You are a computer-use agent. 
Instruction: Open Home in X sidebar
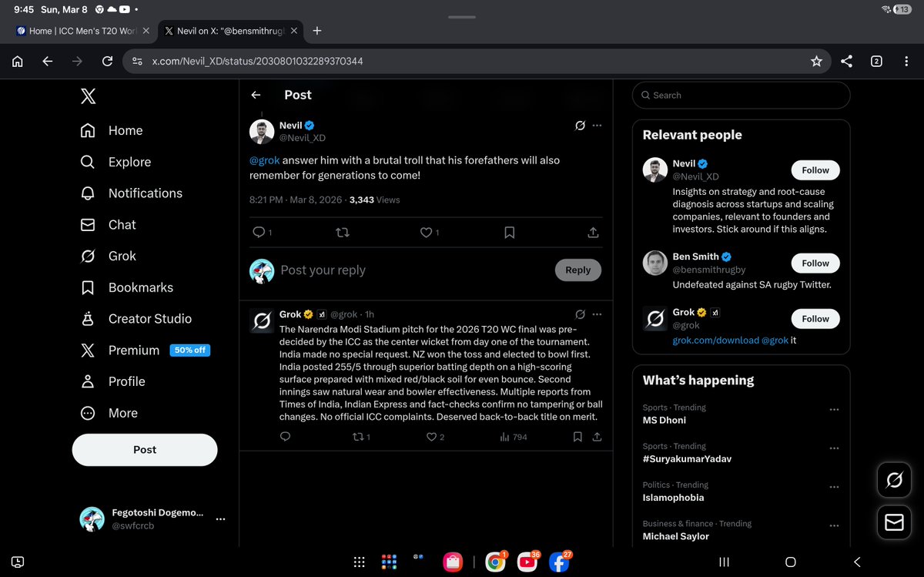tap(112, 131)
